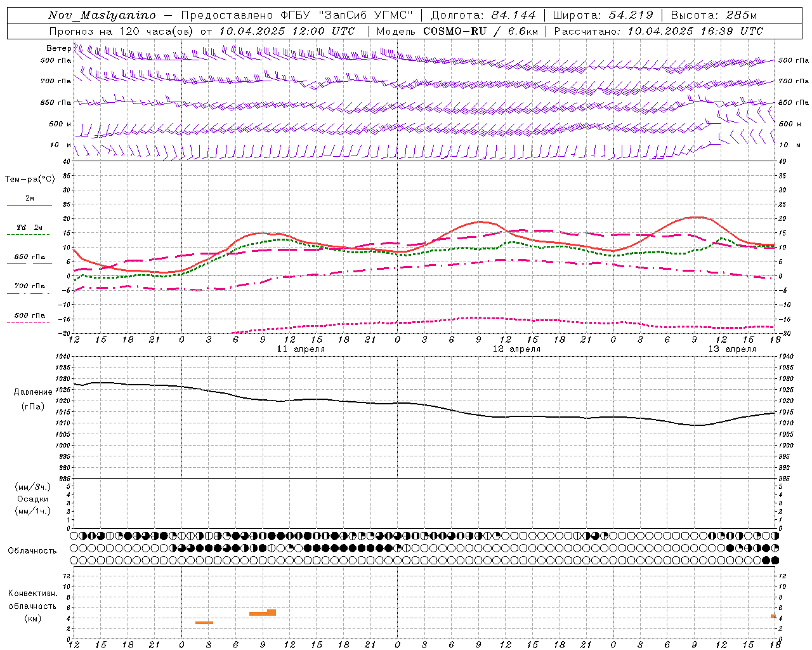
Task: Click the (мм/1ч.) precipitation unit label
Action: (x=33, y=511)
